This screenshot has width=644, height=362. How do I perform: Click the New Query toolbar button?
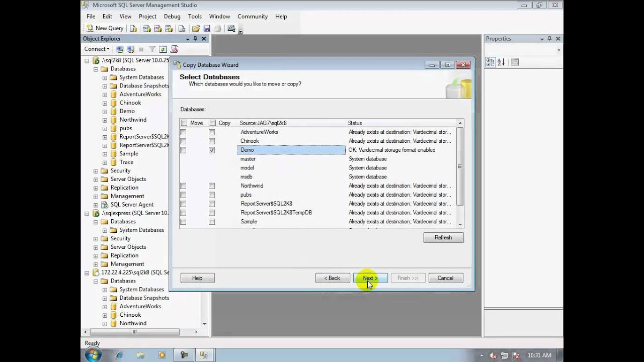[x=105, y=29]
